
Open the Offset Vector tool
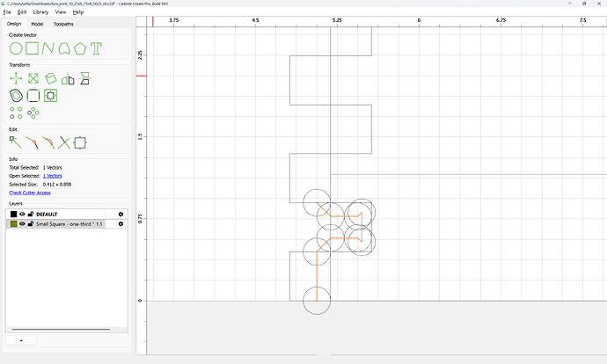[16, 96]
